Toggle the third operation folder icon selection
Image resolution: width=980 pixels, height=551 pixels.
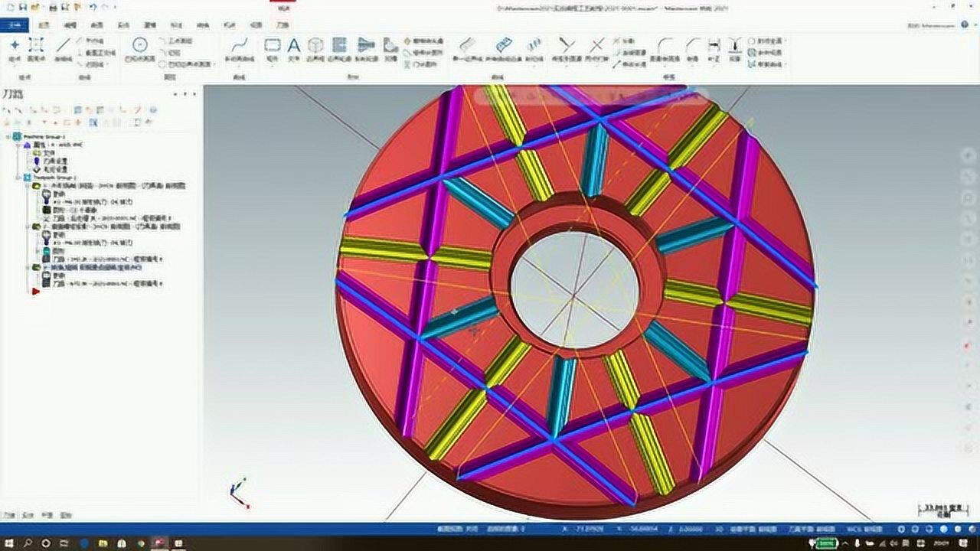[36, 267]
